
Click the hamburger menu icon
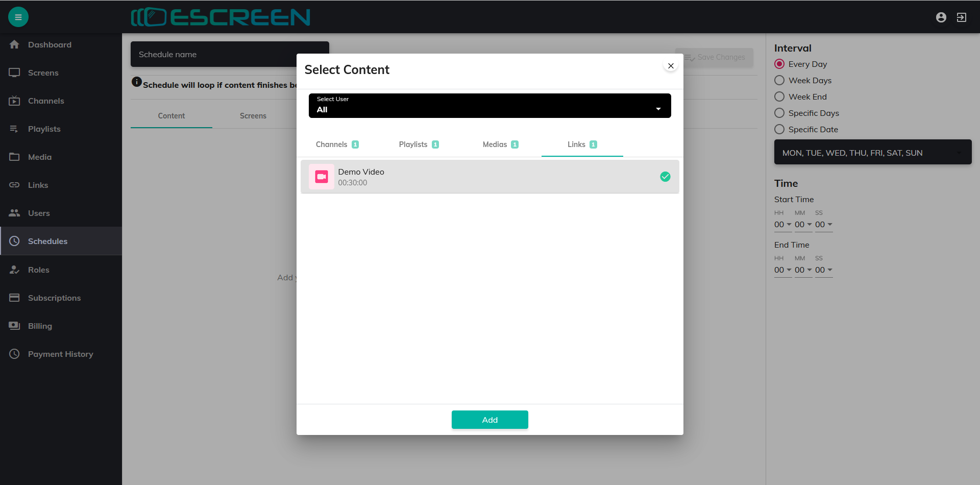pyautogui.click(x=18, y=17)
